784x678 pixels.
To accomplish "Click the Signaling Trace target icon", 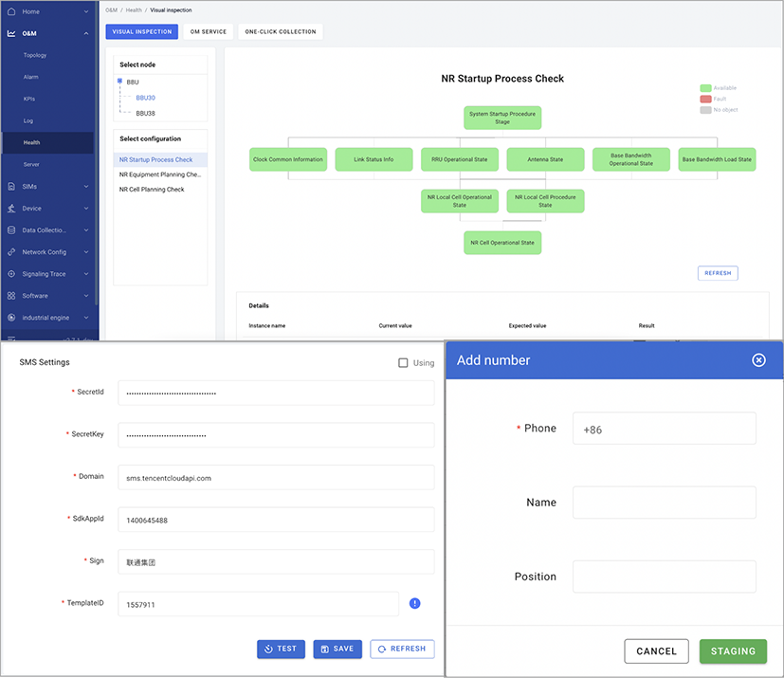I will click(11, 274).
